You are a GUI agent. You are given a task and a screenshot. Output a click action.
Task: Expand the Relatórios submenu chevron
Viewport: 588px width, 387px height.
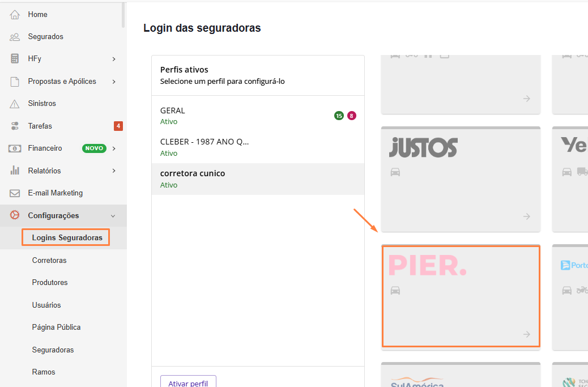tap(113, 170)
